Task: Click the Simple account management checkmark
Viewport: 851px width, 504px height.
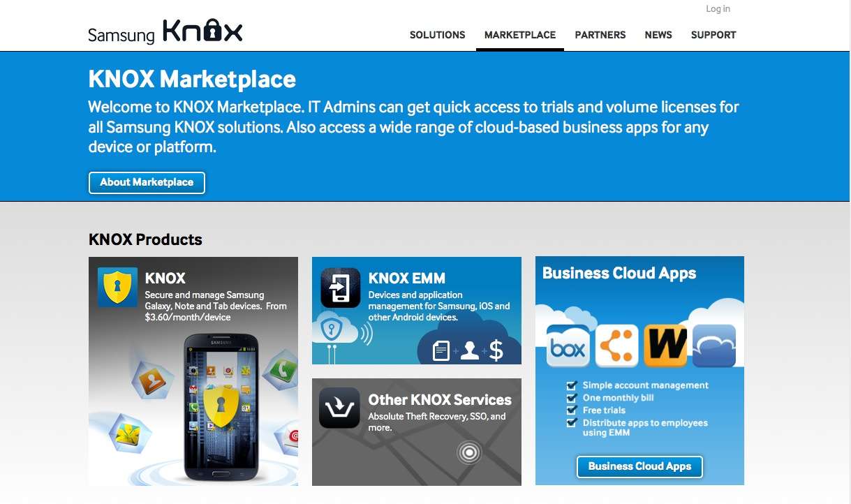Action: click(x=572, y=385)
